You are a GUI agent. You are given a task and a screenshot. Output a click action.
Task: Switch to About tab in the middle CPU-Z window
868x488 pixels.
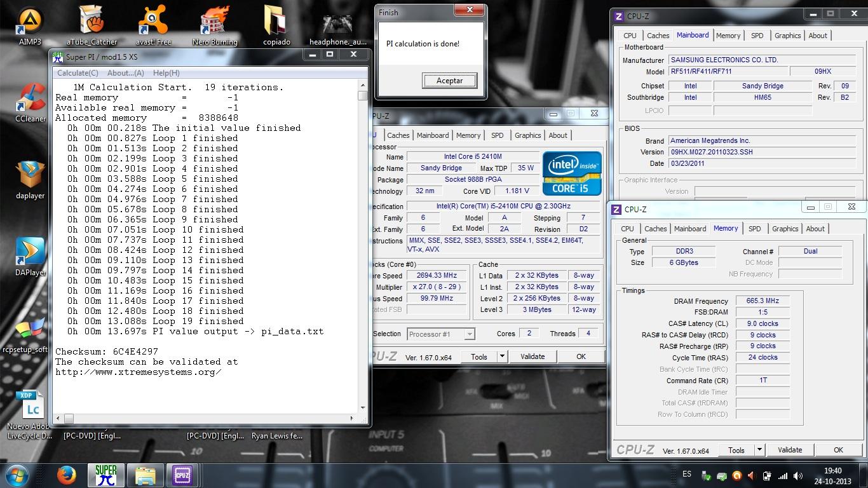[558, 135]
